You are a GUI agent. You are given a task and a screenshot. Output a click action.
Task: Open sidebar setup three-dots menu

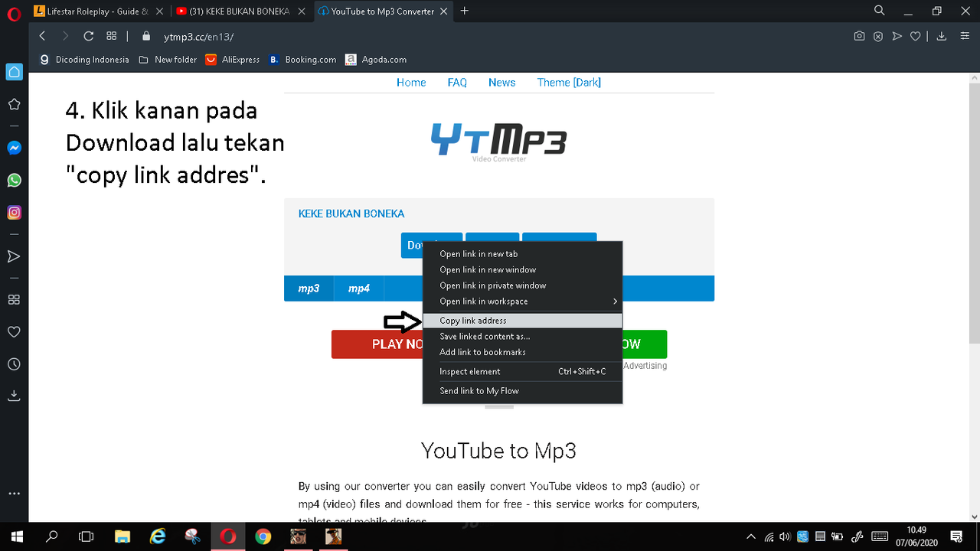click(x=14, y=494)
